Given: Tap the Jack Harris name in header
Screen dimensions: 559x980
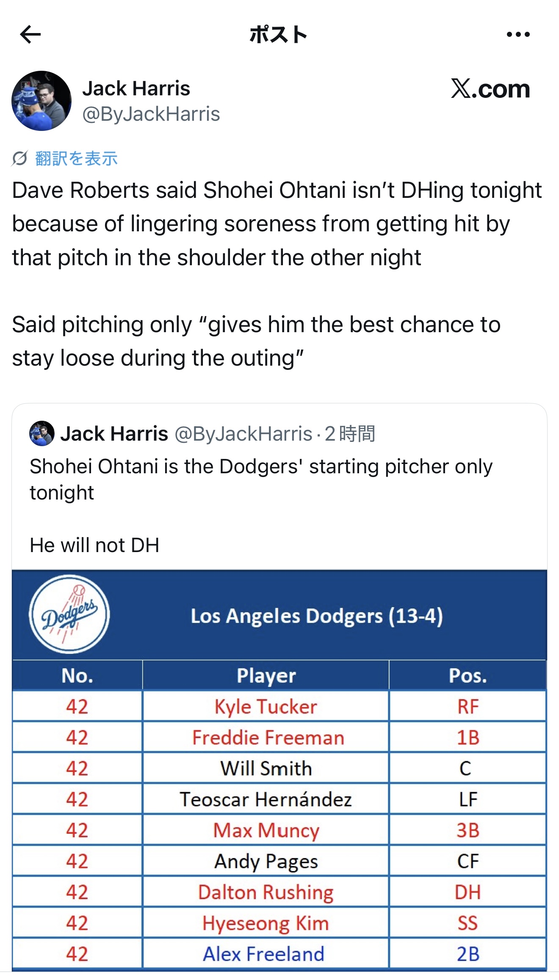Looking at the screenshot, I should coord(136,88).
